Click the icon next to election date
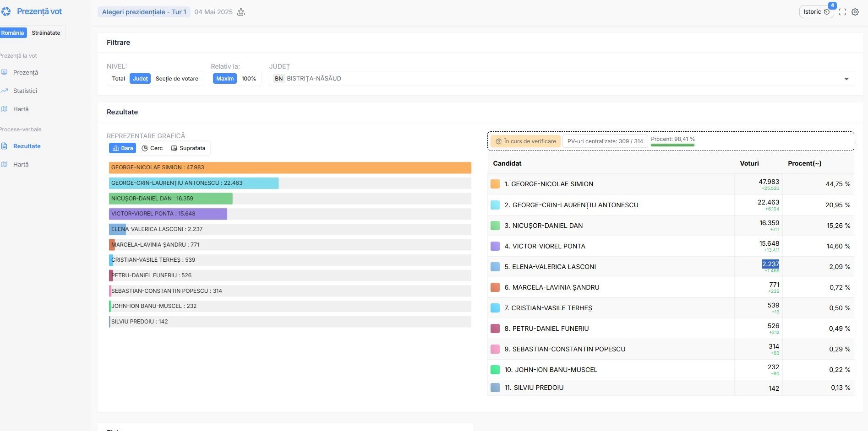Image resolution: width=868 pixels, height=431 pixels. [x=241, y=12]
